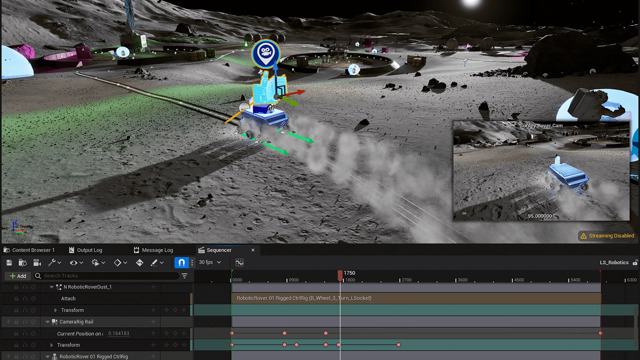Toggle lock on N RoboticRoverDust_1 row
Image resolution: width=640 pixels, height=360 pixels.
(x=16, y=287)
